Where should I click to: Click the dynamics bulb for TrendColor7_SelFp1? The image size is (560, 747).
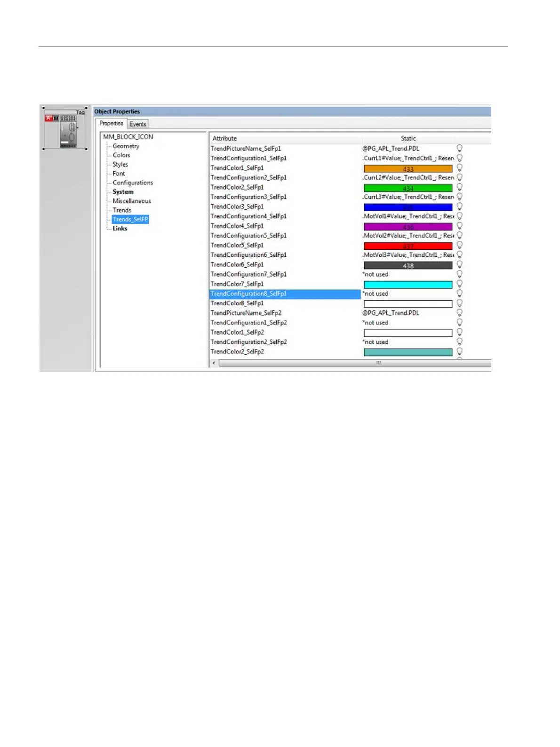click(x=459, y=284)
